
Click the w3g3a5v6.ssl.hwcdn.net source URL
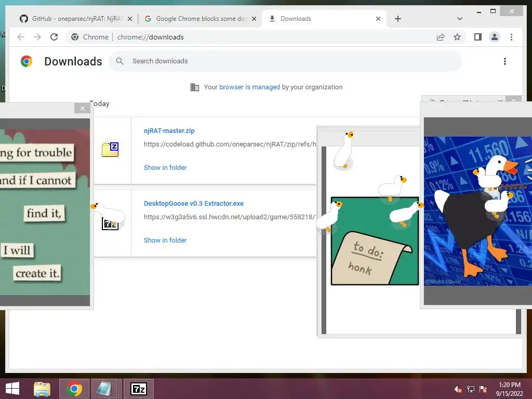pyautogui.click(x=230, y=217)
